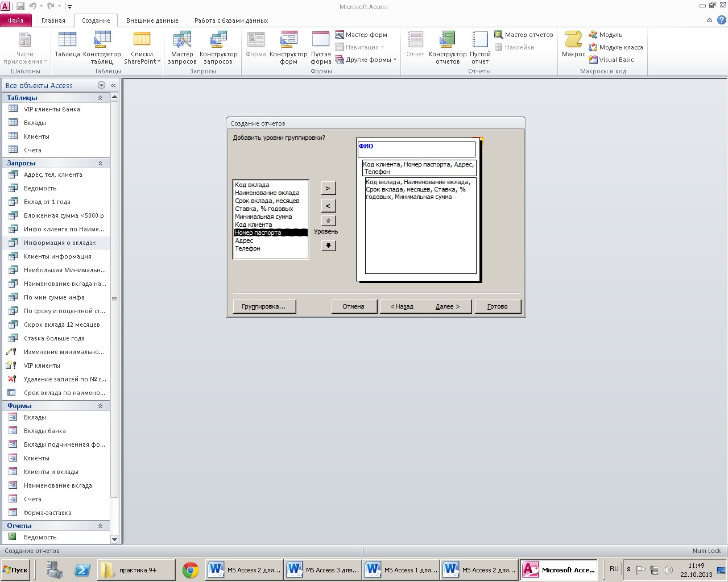
Task: Open Конструктор отчетов
Action: pos(448,48)
